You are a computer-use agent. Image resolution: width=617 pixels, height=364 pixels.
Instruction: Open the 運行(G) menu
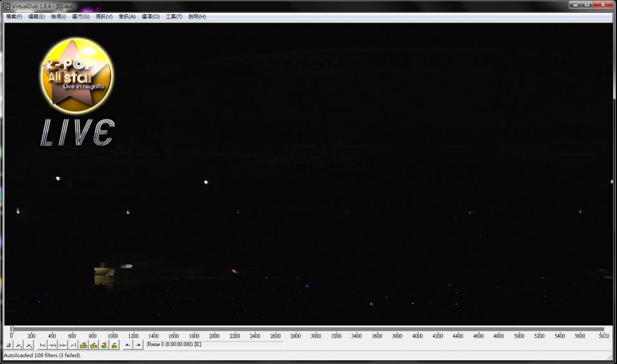80,17
